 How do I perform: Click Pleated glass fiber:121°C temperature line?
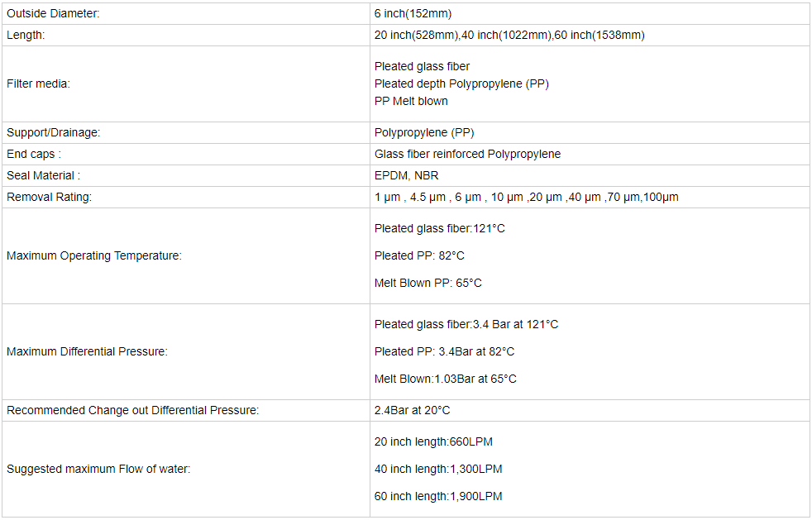coord(439,228)
